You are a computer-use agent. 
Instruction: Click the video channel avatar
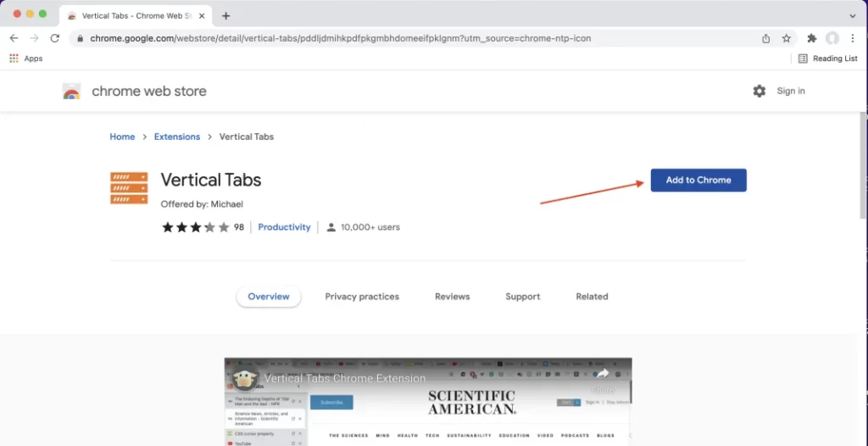245,378
